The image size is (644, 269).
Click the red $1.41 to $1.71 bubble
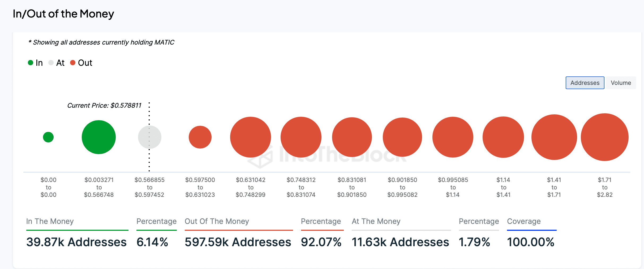pyautogui.click(x=554, y=137)
